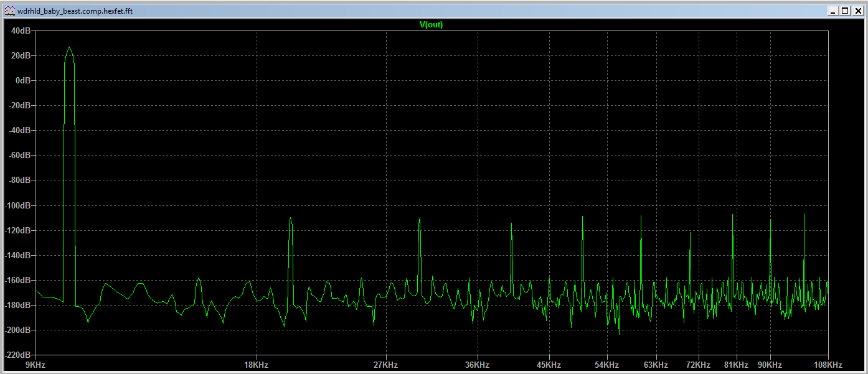
Task: Click the harmonic peak just right of 18KHz
Action: point(290,219)
